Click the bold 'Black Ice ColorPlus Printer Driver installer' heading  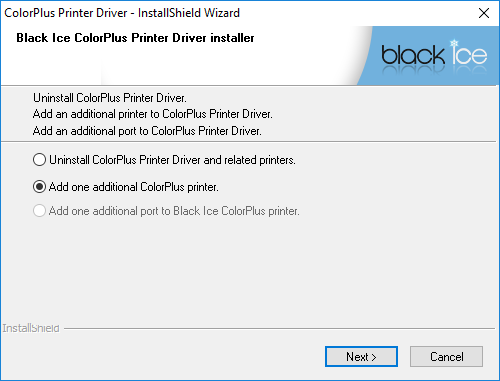tap(135, 38)
